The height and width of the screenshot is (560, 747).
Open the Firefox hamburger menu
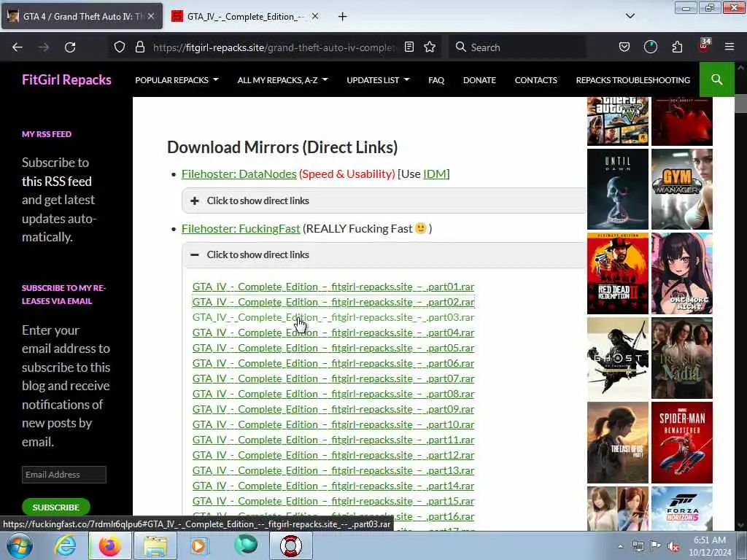(729, 47)
